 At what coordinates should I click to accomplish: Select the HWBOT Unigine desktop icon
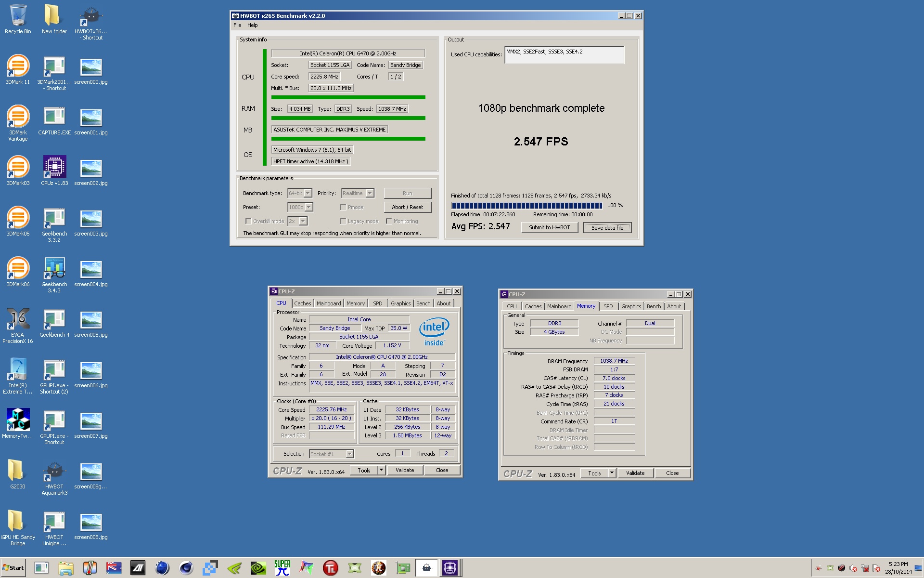tap(54, 529)
